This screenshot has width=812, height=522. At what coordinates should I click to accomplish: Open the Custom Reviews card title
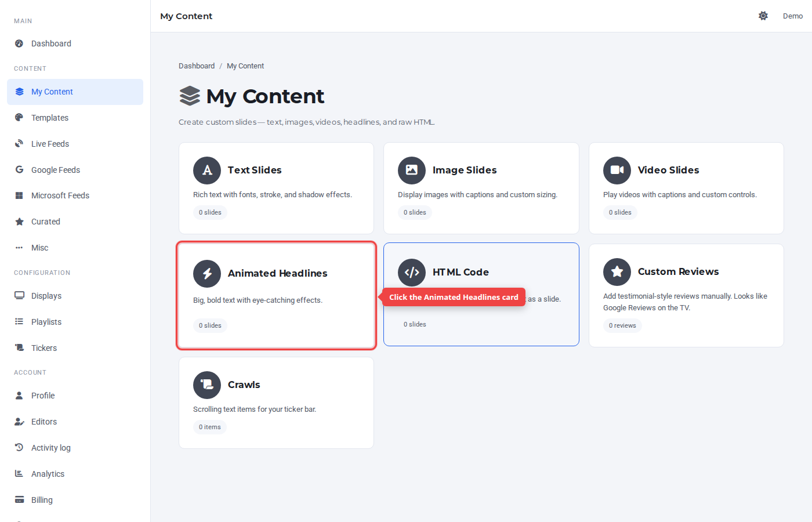pyautogui.click(x=678, y=271)
